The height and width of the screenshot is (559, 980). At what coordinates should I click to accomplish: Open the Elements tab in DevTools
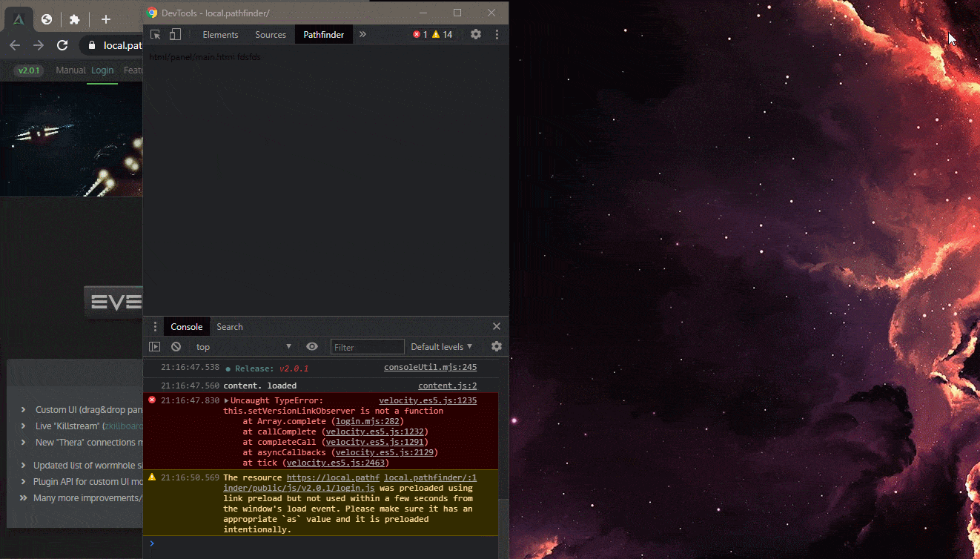coord(220,35)
